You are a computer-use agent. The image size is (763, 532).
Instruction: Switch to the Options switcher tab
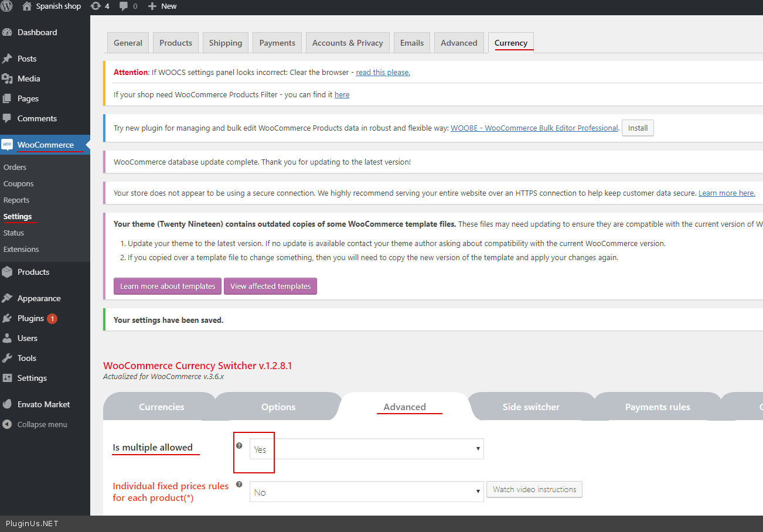278,407
